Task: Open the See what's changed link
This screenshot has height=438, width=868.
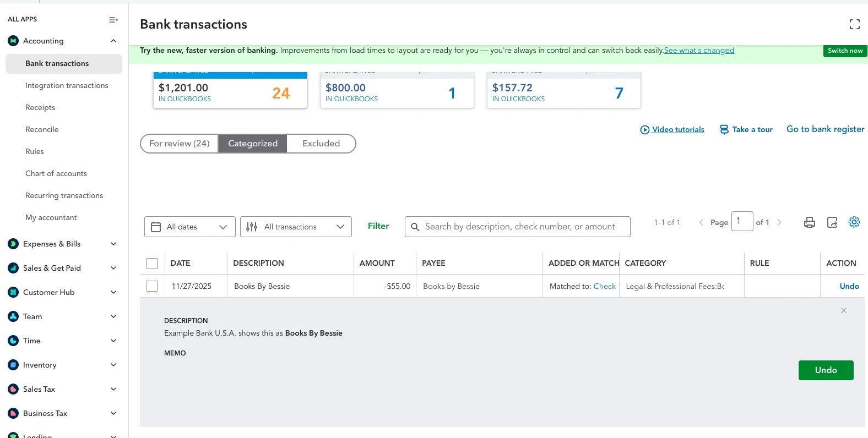Action: click(699, 50)
